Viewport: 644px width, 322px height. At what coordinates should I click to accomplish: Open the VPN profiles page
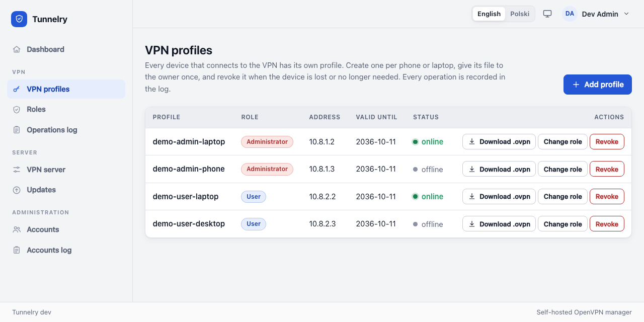click(66, 89)
